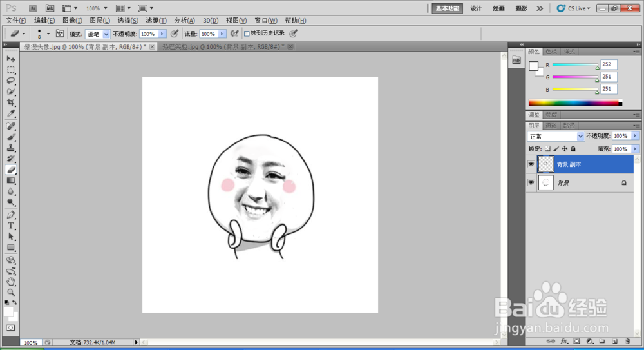Select the Lasso tool
This screenshot has height=350, width=644.
[x=11, y=81]
